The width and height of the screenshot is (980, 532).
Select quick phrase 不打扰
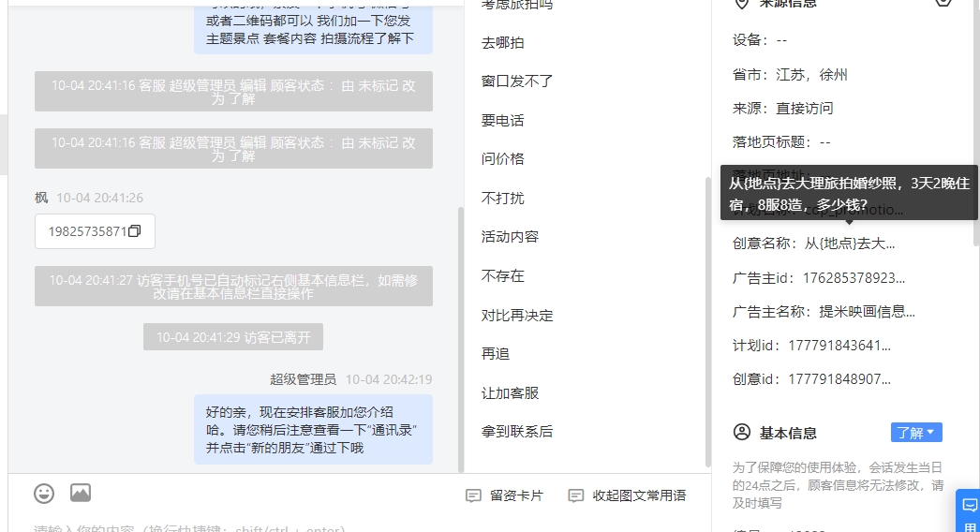[x=502, y=199]
